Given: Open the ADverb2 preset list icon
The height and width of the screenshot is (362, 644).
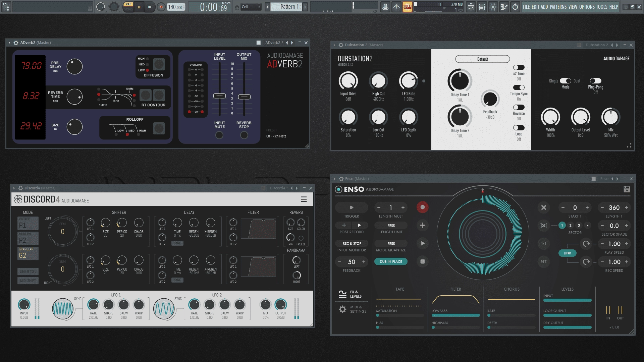Looking at the screenshot, I should [x=258, y=43].
